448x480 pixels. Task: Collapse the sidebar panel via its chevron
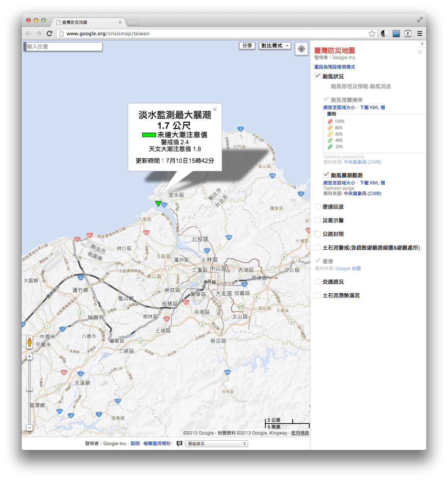tap(422, 44)
